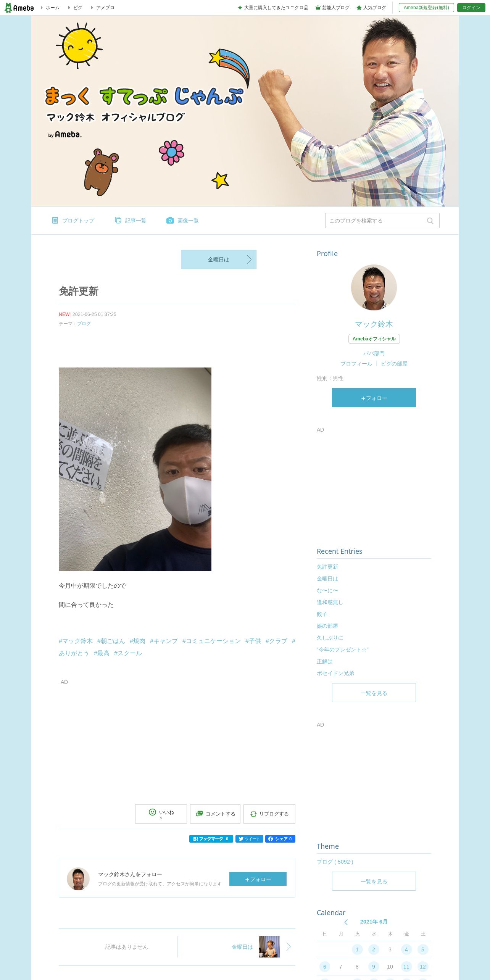This screenshot has height=980, width=490.
Task: Click the Facebook シェア button
Action: click(280, 839)
